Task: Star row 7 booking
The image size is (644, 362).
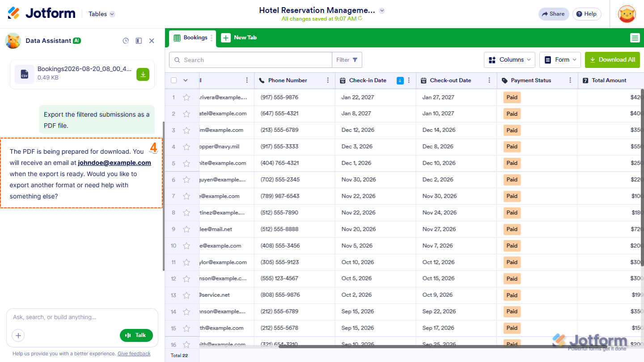Action: pyautogui.click(x=186, y=196)
